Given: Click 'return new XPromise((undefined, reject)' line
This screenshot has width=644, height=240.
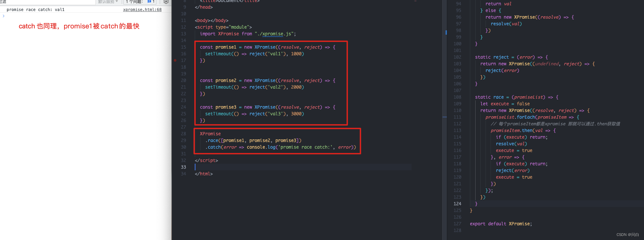Looking at the screenshot, I should click(x=538, y=64).
